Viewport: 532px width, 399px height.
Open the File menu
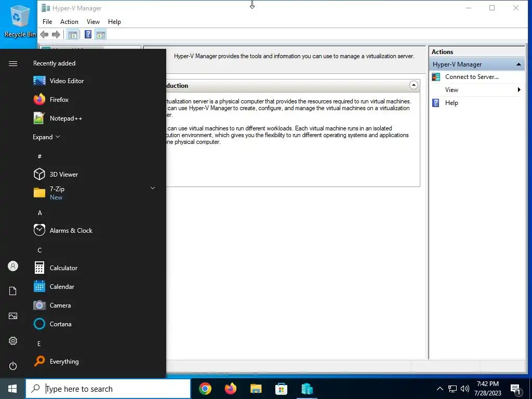pos(47,22)
